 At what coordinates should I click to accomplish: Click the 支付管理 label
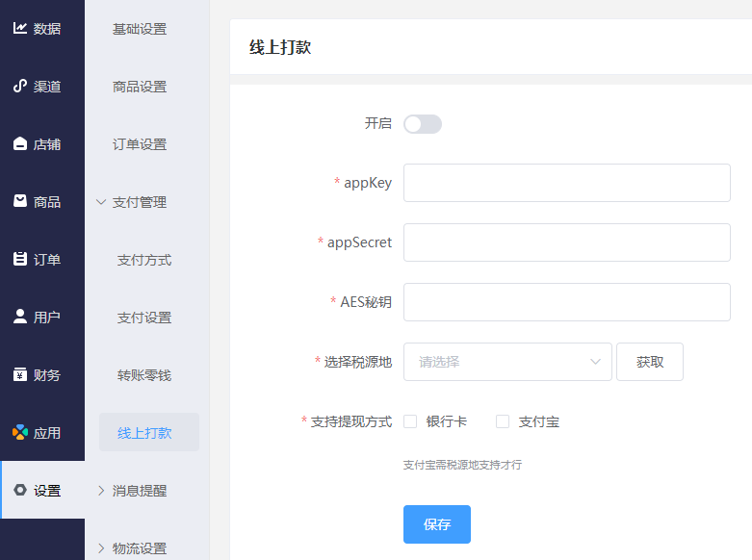click(140, 202)
